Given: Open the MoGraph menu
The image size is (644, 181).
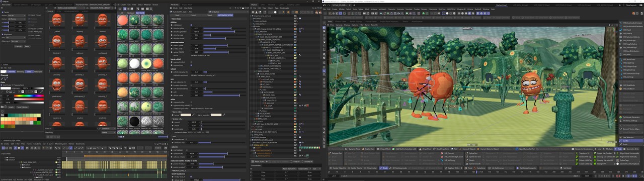Looking at the screenshot, I should [382, 9].
